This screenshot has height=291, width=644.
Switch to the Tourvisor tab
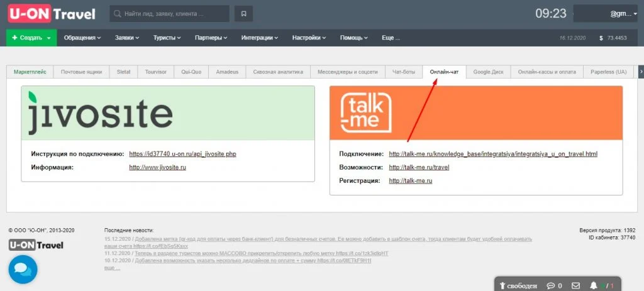(x=156, y=72)
